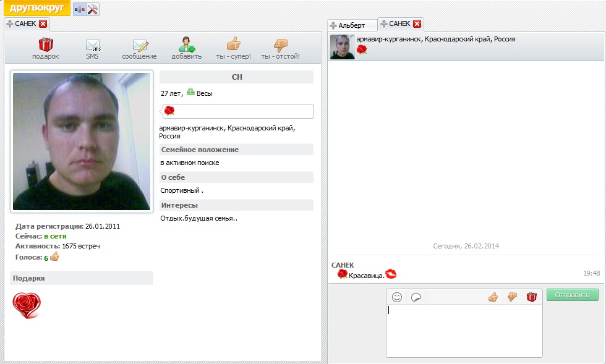Send an SMS to САНЕК

[92, 49]
